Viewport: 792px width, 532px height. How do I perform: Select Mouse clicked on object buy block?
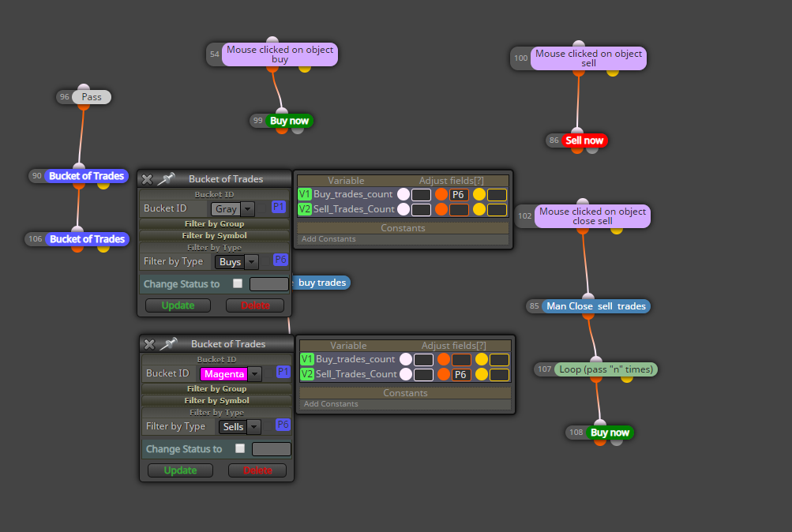click(280, 54)
